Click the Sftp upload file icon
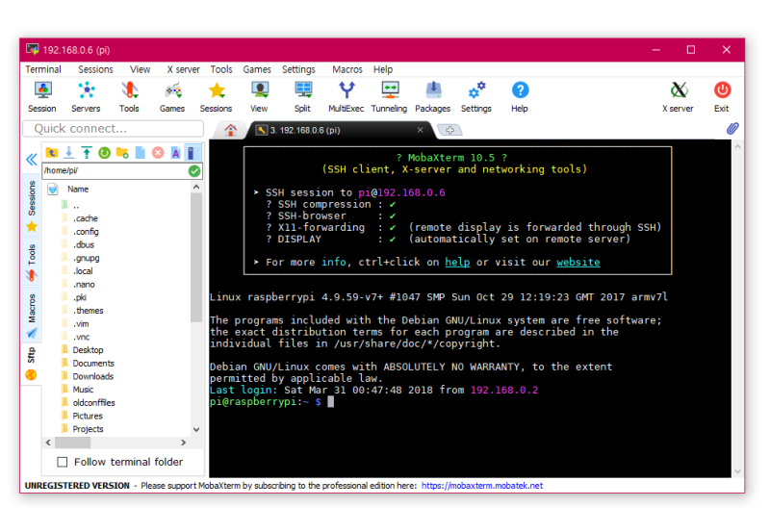Screen dimensions: 770x532 [x=87, y=153]
